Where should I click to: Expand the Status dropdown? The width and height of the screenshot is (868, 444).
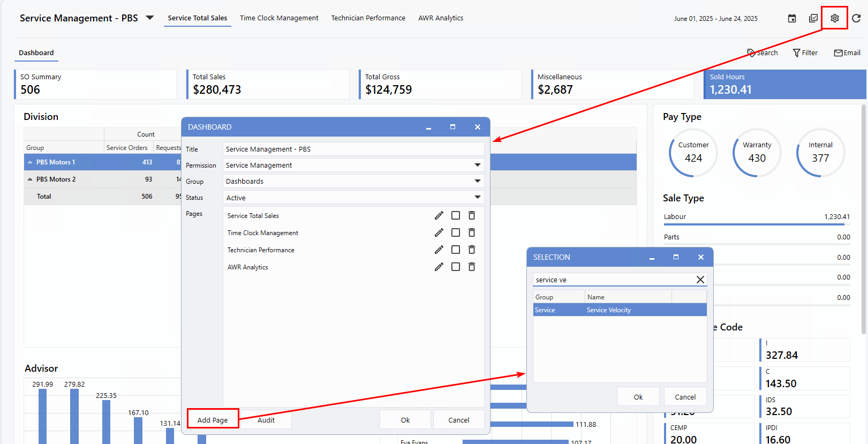(477, 197)
